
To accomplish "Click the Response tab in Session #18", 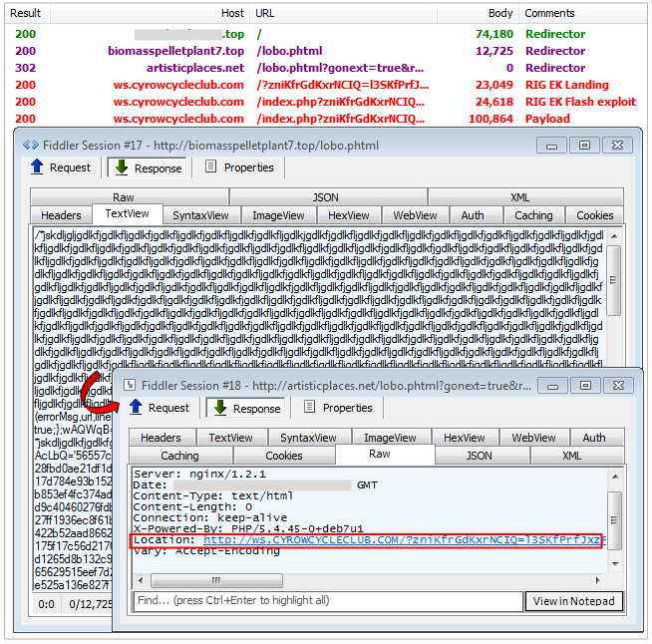I will 246,407.
